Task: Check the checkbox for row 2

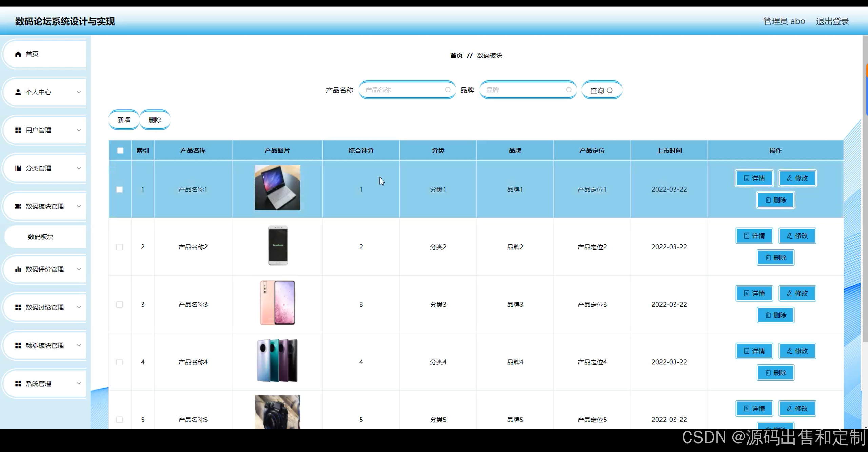Action: 120,247
